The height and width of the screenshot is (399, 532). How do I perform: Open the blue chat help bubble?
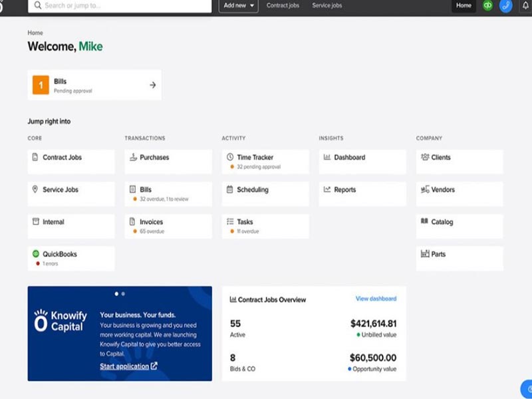(x=527, y=389)
